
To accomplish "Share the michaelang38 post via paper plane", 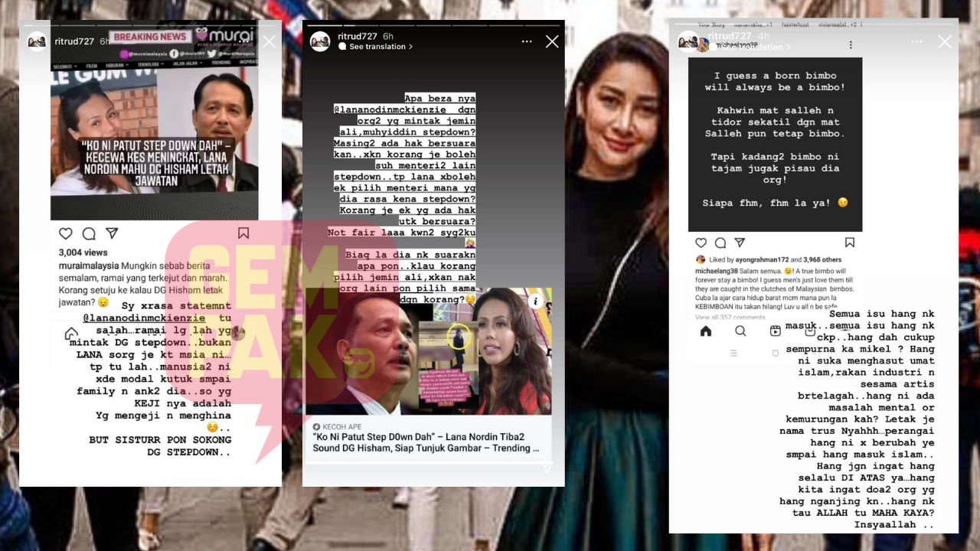I will [x=740, y=243].
